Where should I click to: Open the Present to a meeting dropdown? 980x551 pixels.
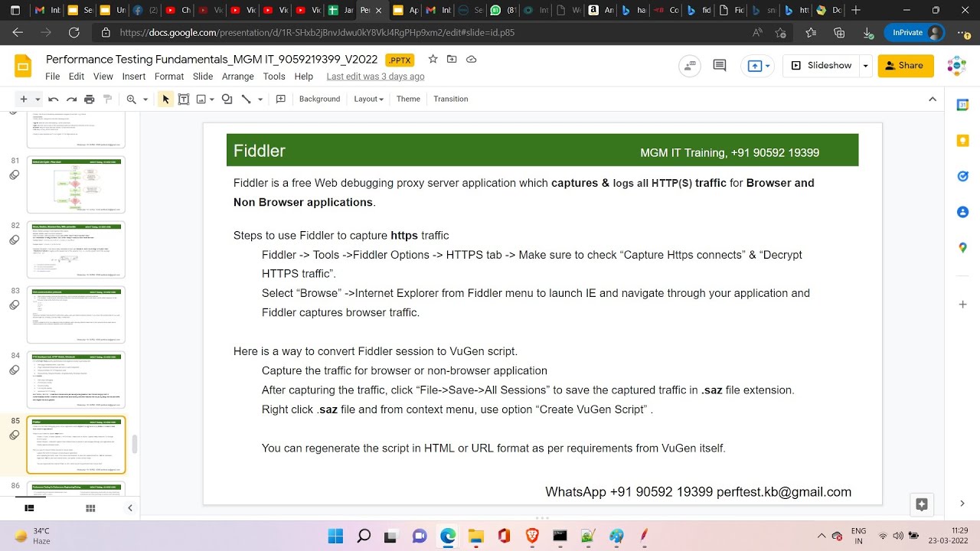click(758, 66)
